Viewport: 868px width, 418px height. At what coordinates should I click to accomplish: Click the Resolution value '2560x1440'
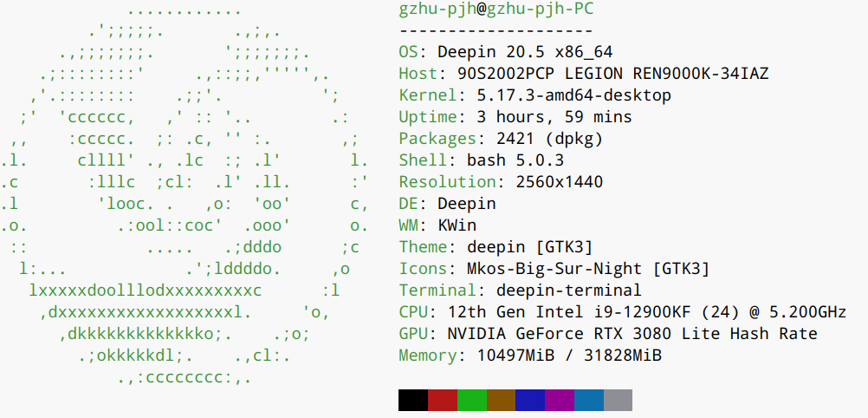coord(559,182)
